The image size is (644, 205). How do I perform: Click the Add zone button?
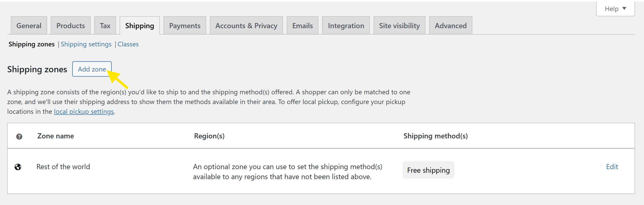point(92,69)
